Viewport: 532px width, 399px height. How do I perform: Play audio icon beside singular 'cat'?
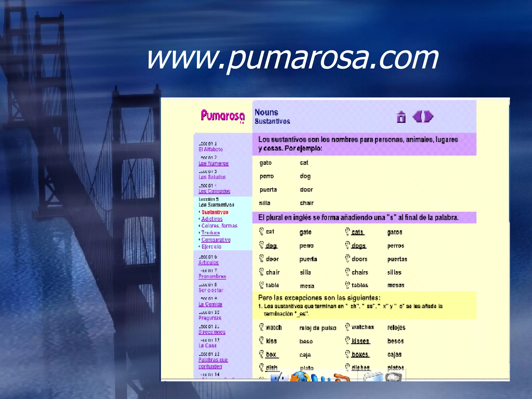(x=262, y=231)
